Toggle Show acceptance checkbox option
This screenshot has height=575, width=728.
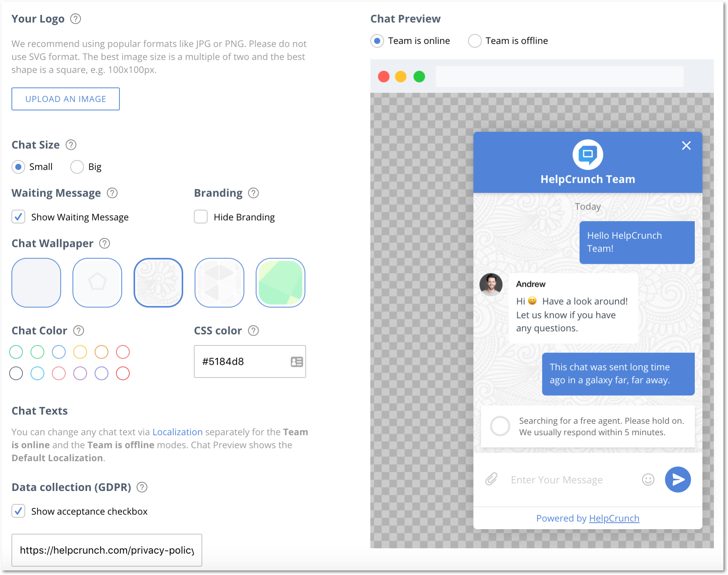[18, 511]
